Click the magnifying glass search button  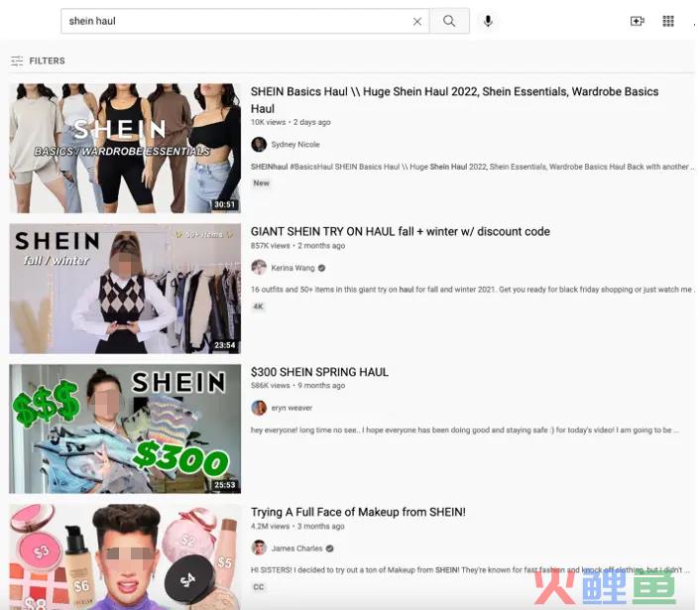point(449,21)
